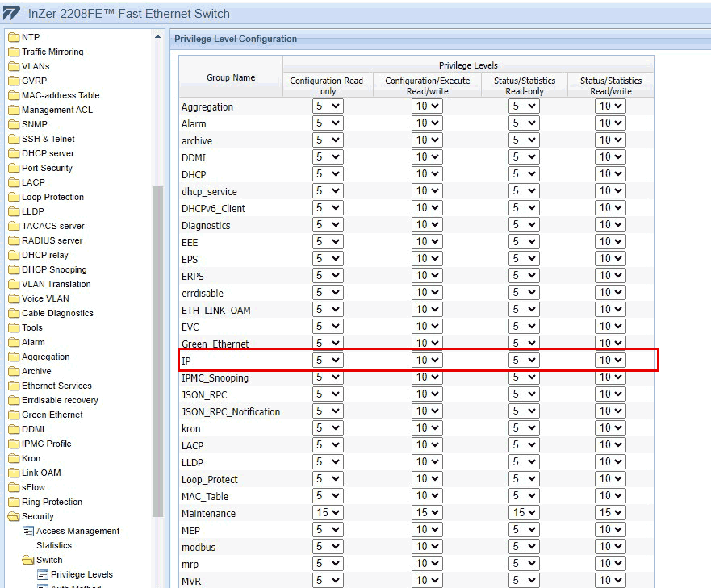Click the Access Management page icon
This screenshot has height=588, width=711.
coord(28,531)
